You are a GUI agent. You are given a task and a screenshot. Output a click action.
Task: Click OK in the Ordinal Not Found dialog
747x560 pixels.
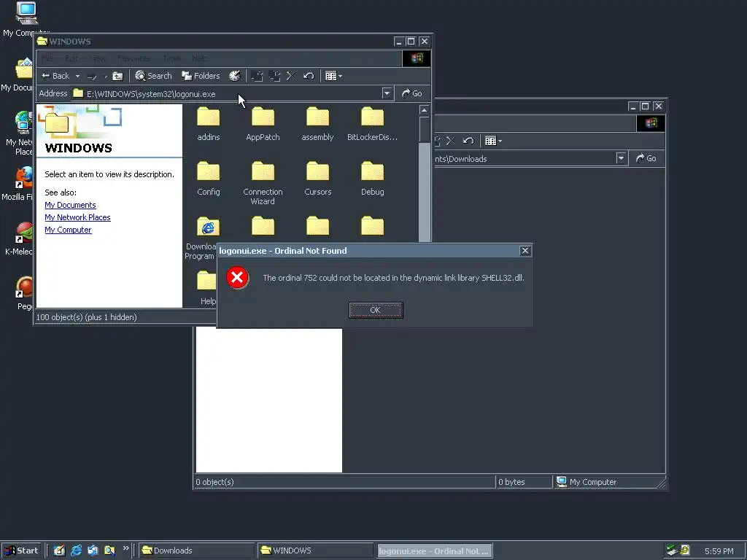tap(376, 310)
